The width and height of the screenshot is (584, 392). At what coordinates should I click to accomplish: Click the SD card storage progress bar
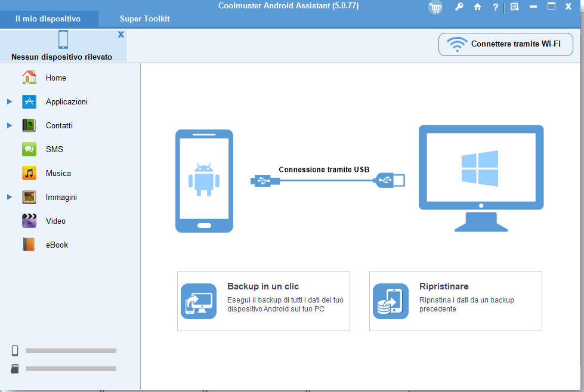tap(71, 369)
